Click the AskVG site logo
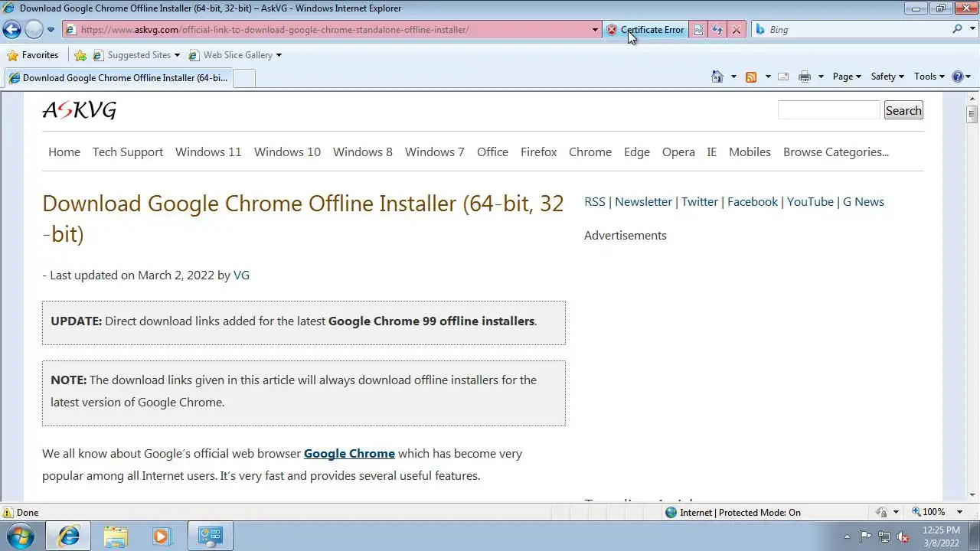Screen dimensions: 980x551 point(80,111)
